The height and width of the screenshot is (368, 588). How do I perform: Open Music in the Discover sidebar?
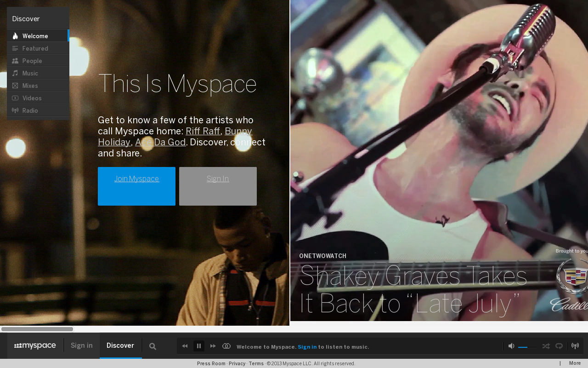(x=38, y=73)
